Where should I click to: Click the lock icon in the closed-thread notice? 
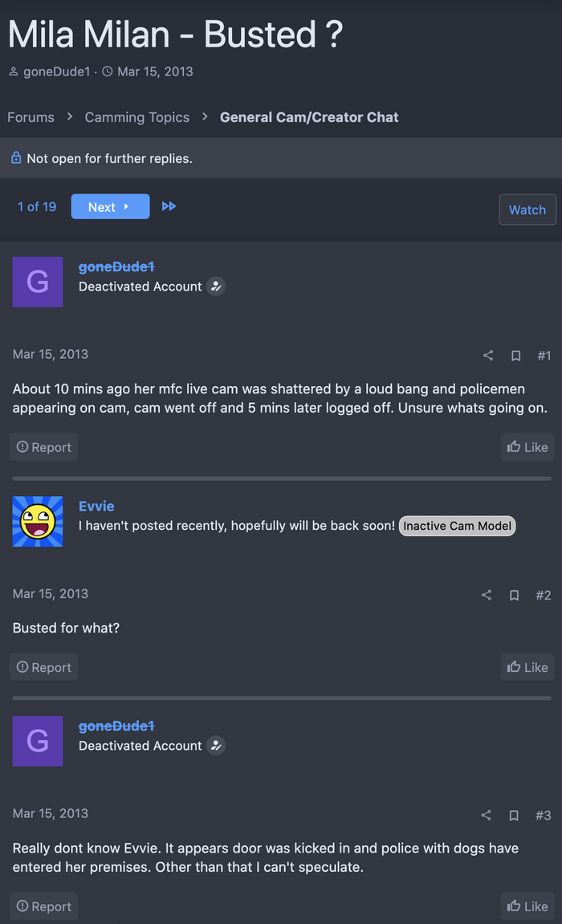point(16,158)
